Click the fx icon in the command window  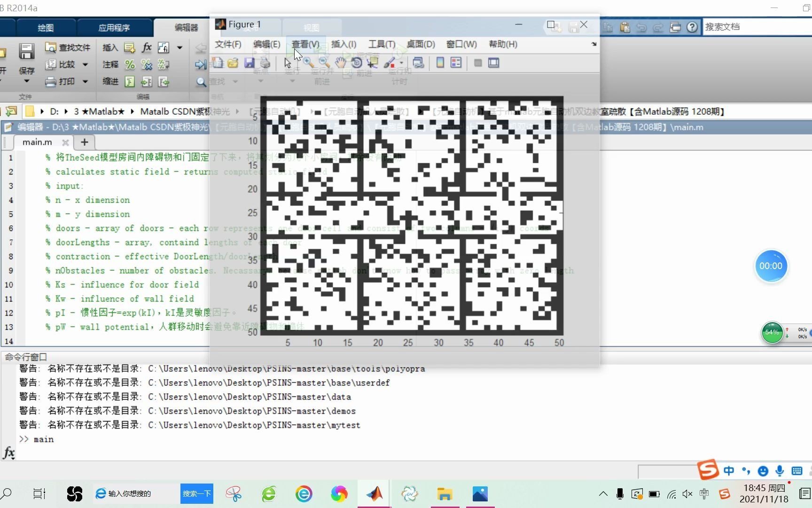click(x=9, y=453)
